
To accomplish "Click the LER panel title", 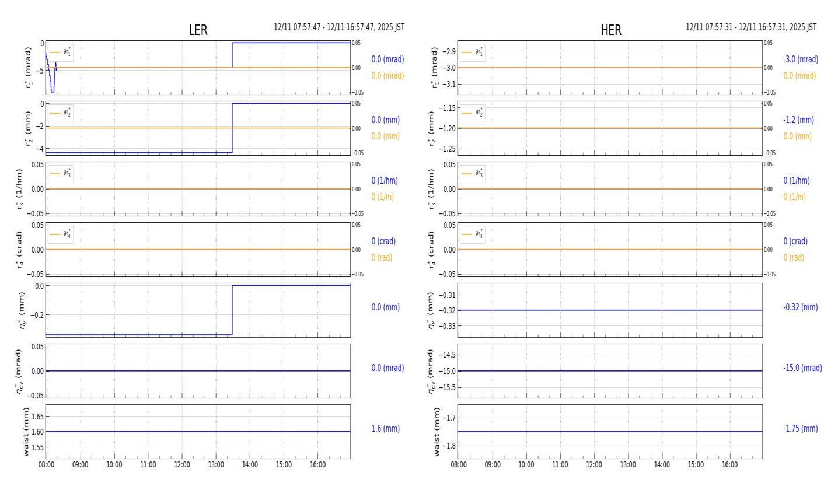I will point(198,30).
